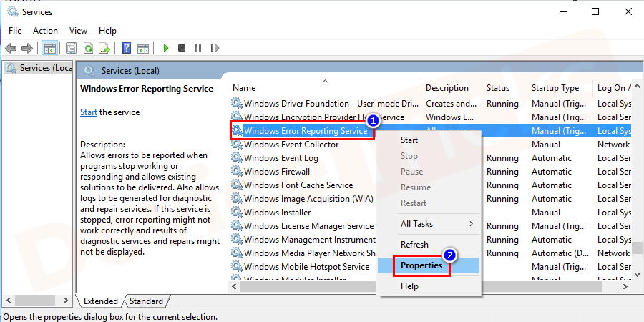Click the service list scroll-down arrow
The image size is (644, 322).
tap(638, 274)
